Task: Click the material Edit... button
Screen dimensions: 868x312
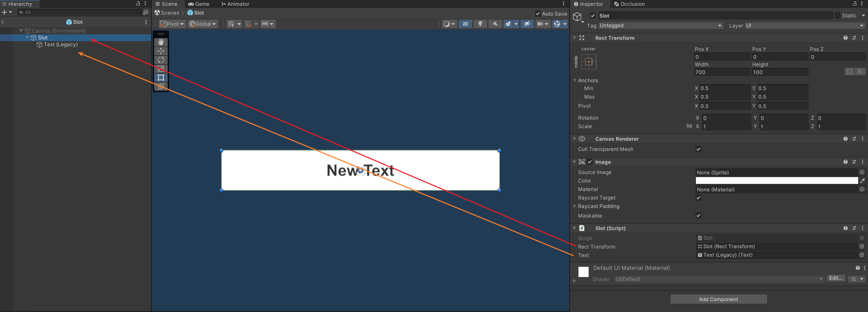Action: [x=836, y=278]
